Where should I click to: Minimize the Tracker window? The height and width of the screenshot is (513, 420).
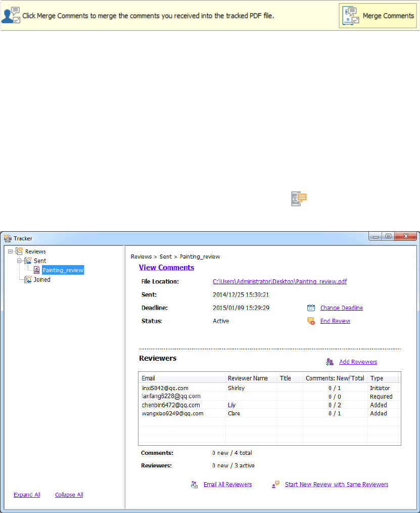[x=376, y=236]
